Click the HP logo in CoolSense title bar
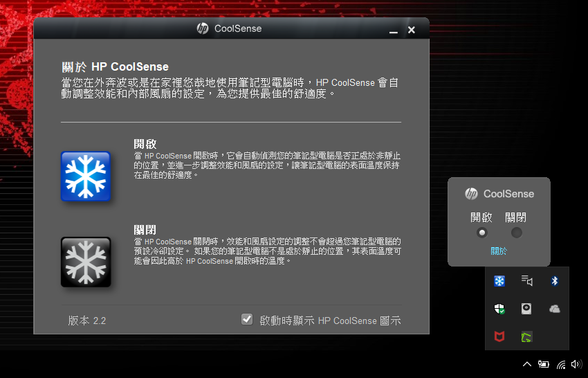588x378 pixels. coord(203,28)
